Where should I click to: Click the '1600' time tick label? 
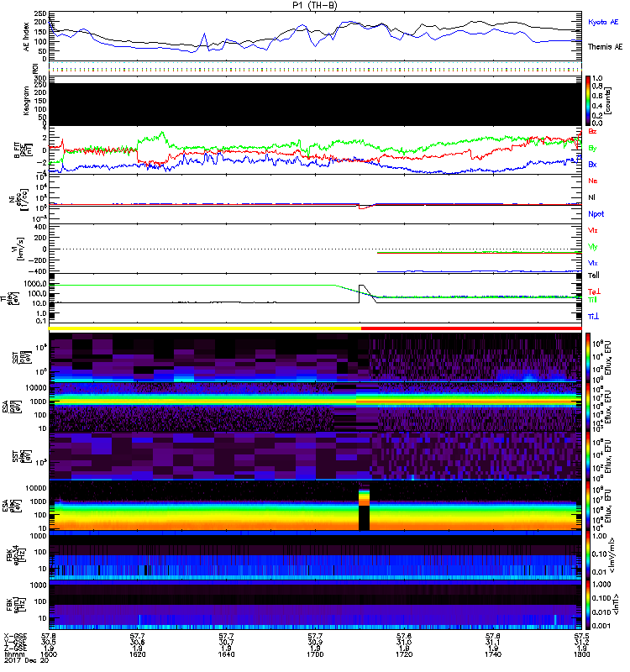49,654
